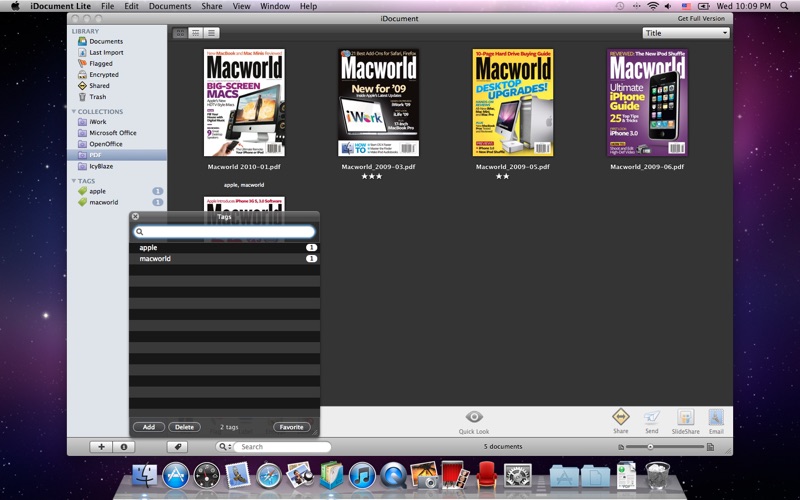The height and width of the screenshot is (500, 800).
Task: Click the Send paper plane icon
Action: tap(652, 417)
